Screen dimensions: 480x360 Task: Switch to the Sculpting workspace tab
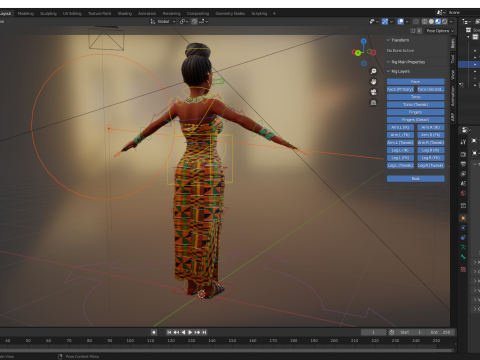click(x=48, y=14)
